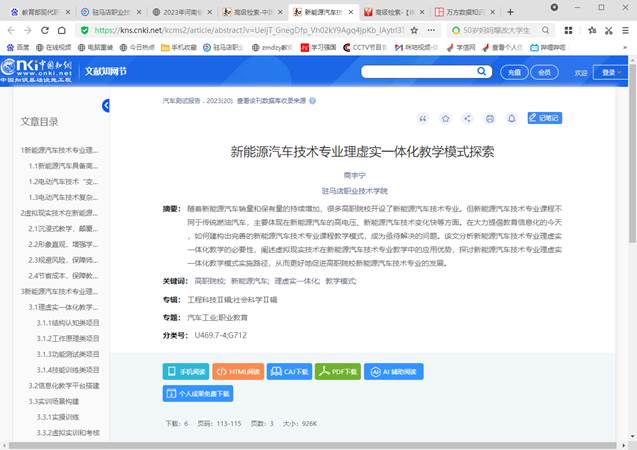Go to section 3.3.1实操训练 in 文章目录
Viewport: 637px width, 450px height.
[58, 417]
